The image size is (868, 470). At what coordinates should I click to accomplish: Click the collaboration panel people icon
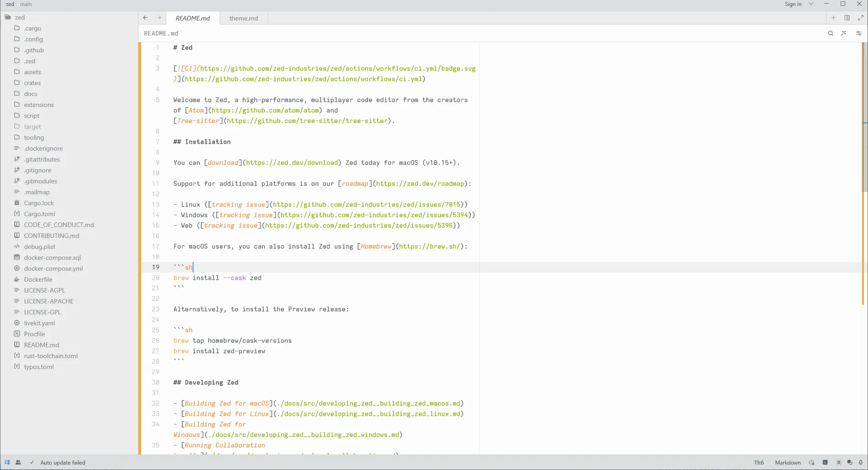point(18,462)
